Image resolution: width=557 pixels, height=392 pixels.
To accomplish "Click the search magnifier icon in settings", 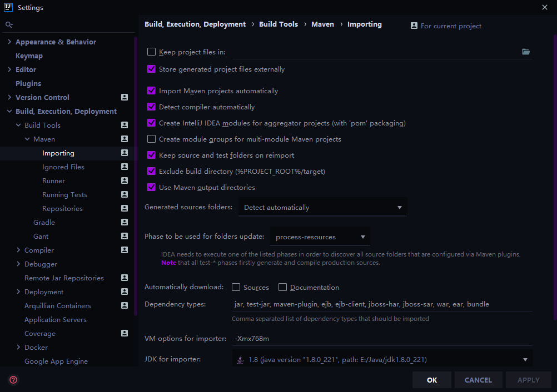I will [x=9, y=24].
